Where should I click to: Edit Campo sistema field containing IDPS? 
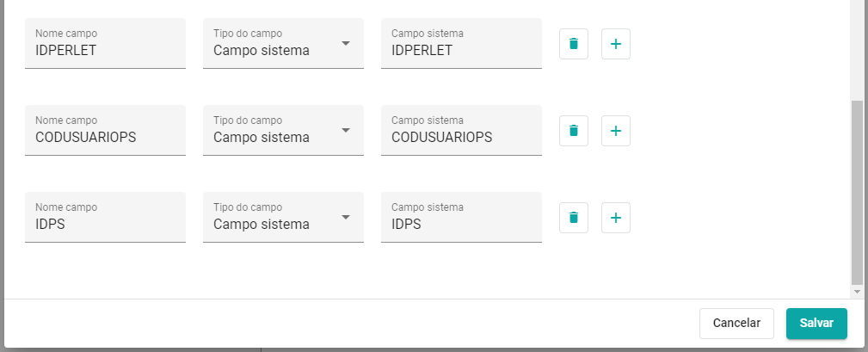[461, 217]
